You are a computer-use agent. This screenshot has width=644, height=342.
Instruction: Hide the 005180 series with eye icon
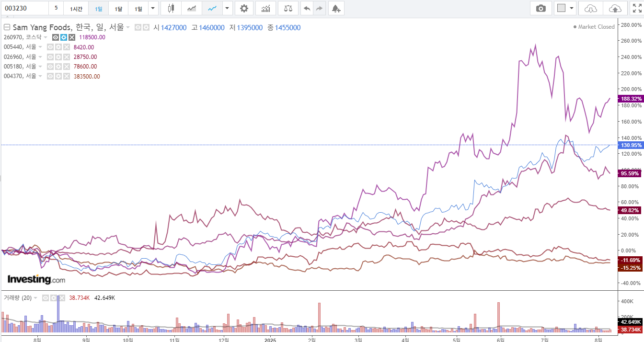50,67
